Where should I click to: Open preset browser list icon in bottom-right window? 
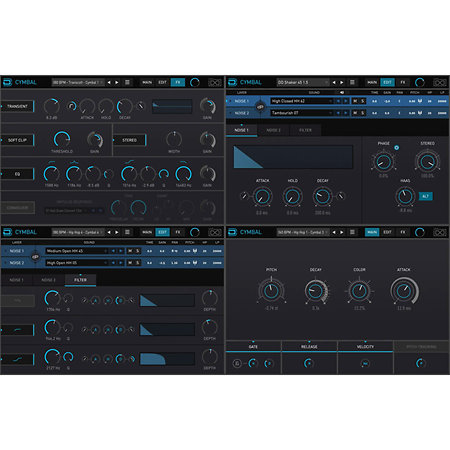tap(352, 232)
